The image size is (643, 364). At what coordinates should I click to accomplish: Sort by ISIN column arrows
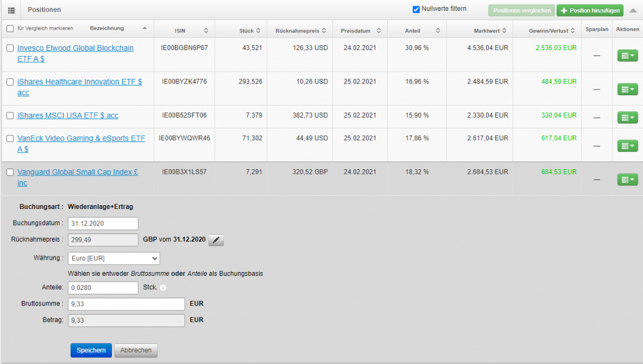tap(206, 30)
